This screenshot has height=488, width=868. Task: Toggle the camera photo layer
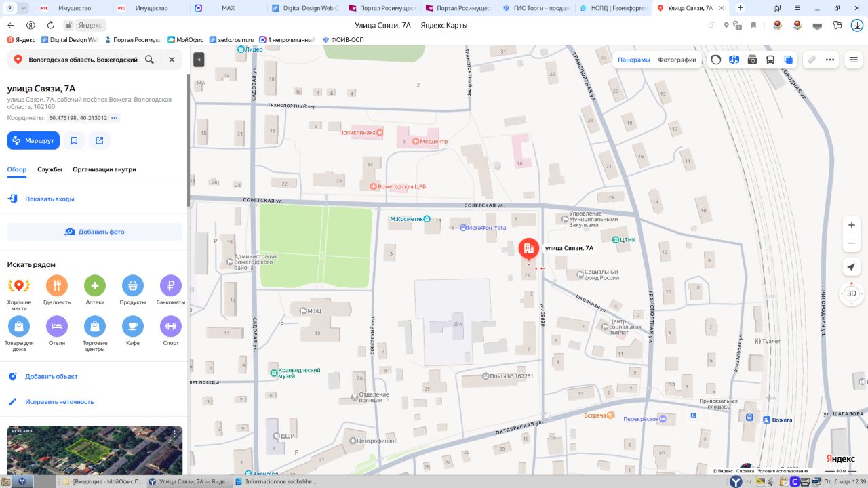pyautogui.click(x=752, y=60)
